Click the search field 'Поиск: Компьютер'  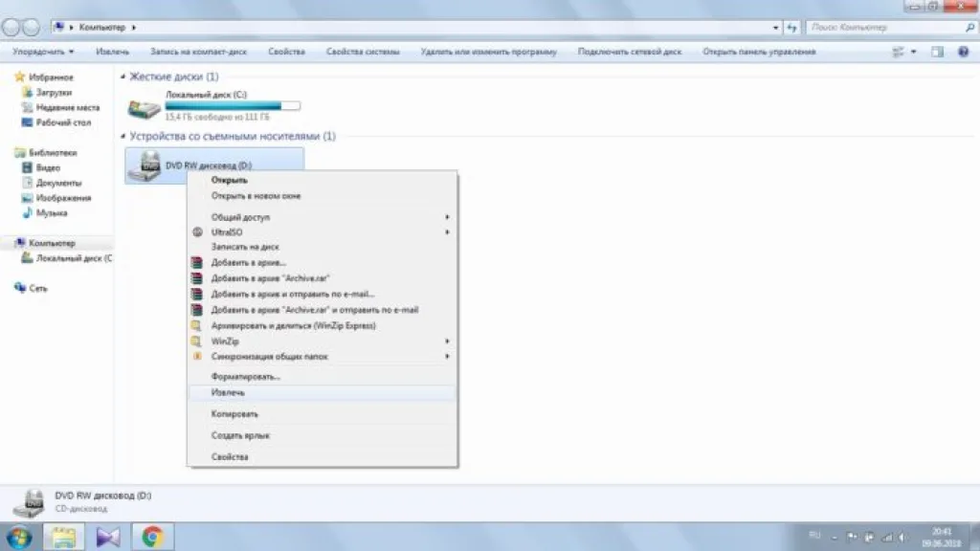coord(891,28)
